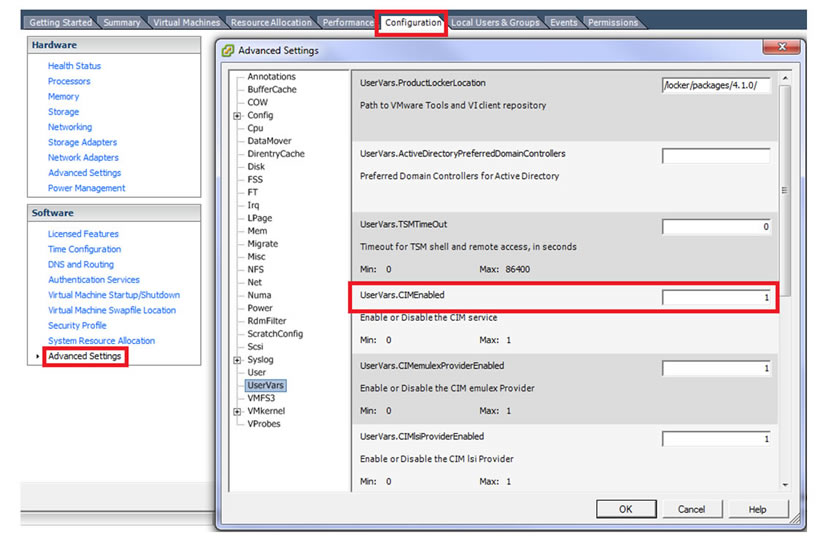
Task: Confirm settings with the OK button
Action: tap(626, 509)
